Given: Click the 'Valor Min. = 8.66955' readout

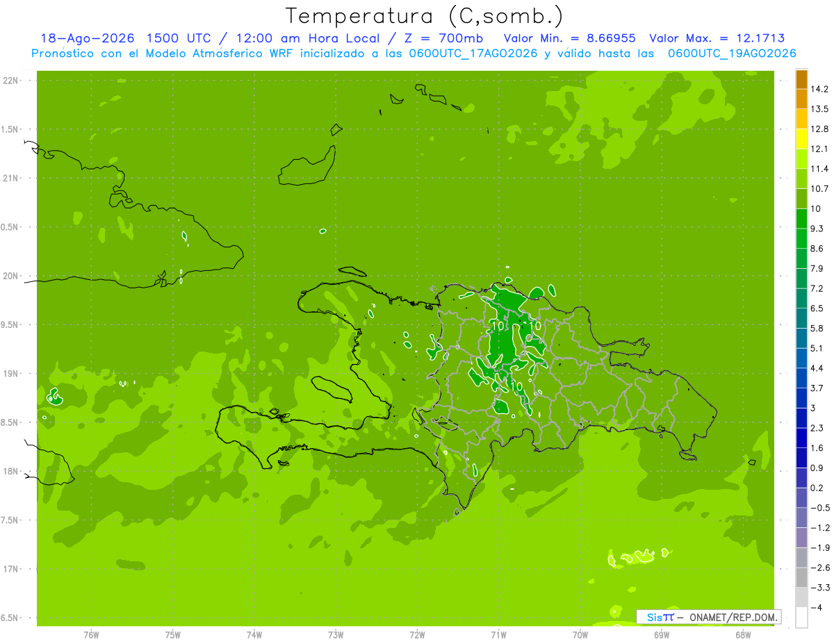Looking at the screenshot, I should point(569,38).
